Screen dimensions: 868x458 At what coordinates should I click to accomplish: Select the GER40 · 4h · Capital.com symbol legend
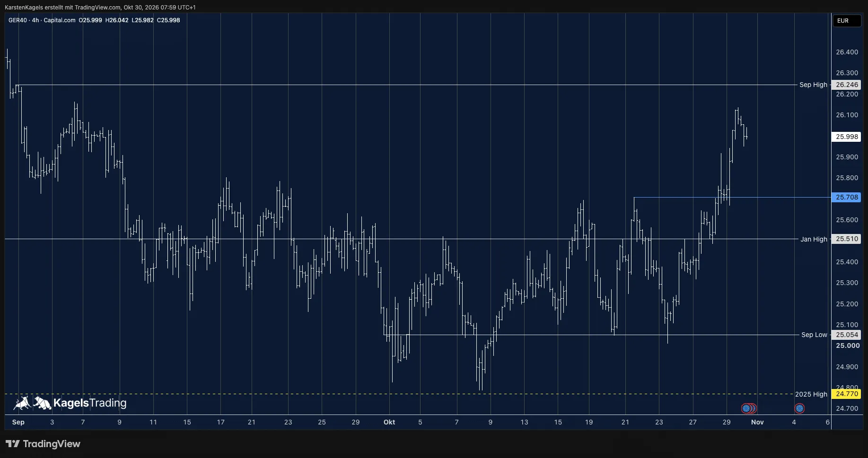(42, 20)
